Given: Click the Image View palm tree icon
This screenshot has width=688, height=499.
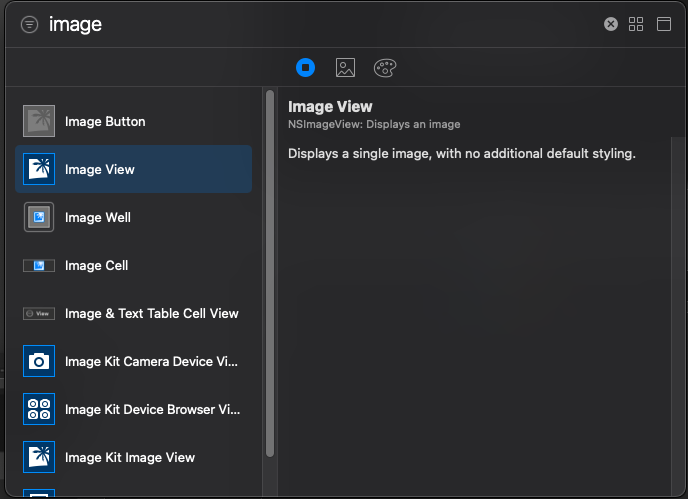Looking at the screenshot, I should click(x=39, y=169).
